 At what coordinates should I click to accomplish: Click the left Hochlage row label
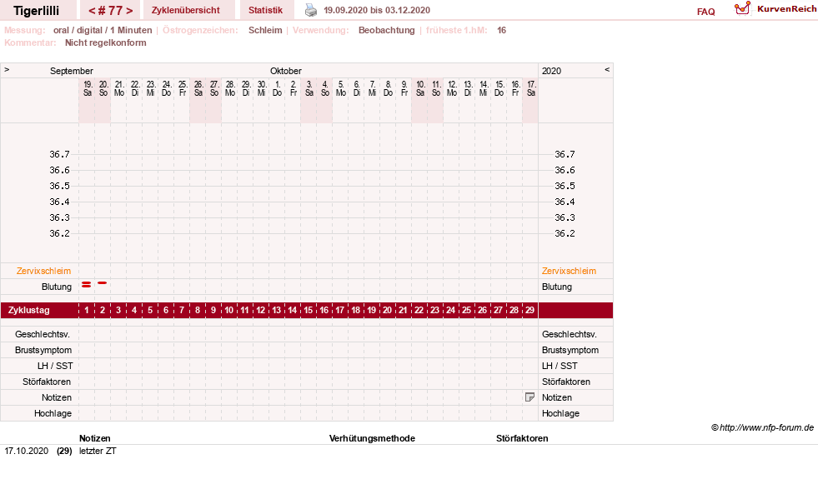point(53,413)
